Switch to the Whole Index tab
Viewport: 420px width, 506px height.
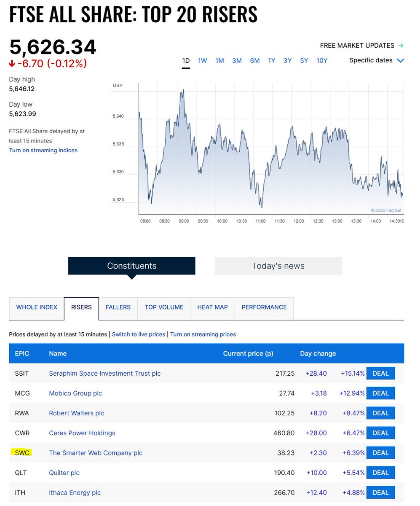pos(37,307)
